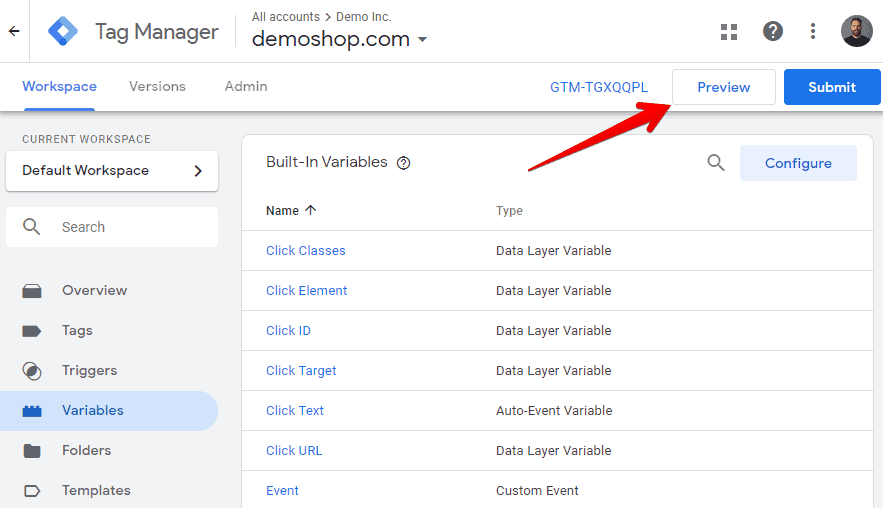The width and height of the screenshot is (883, 508).
Task: Click Data Layer Variable in Click Classes row
Action: (x=554, y=251)
